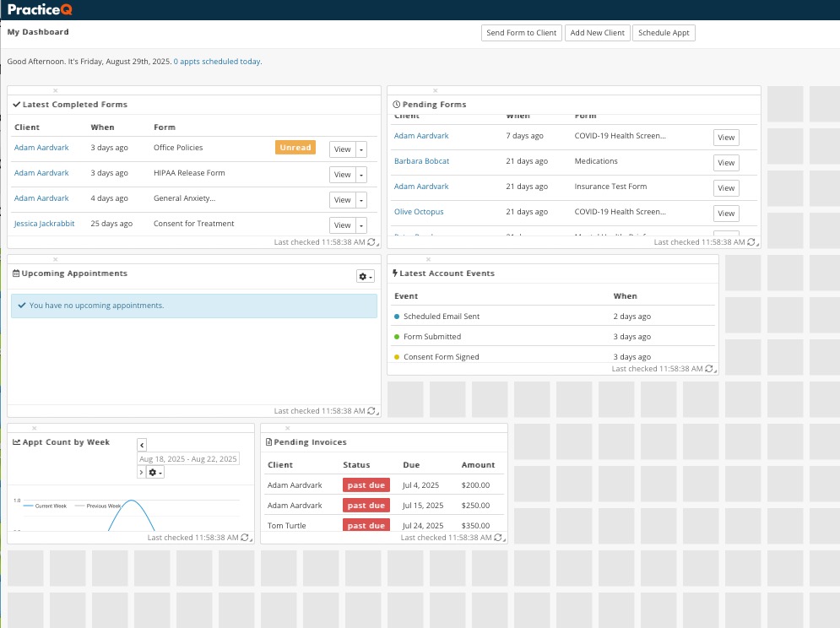Refresh the Latest Account Events widget
The width and height of the screenshot is (840, 628).
click(x=709, y=369)
